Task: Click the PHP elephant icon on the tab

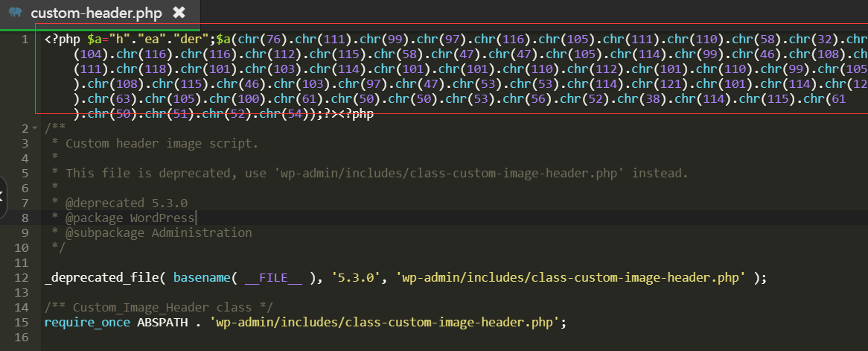Action: (16, 12)
